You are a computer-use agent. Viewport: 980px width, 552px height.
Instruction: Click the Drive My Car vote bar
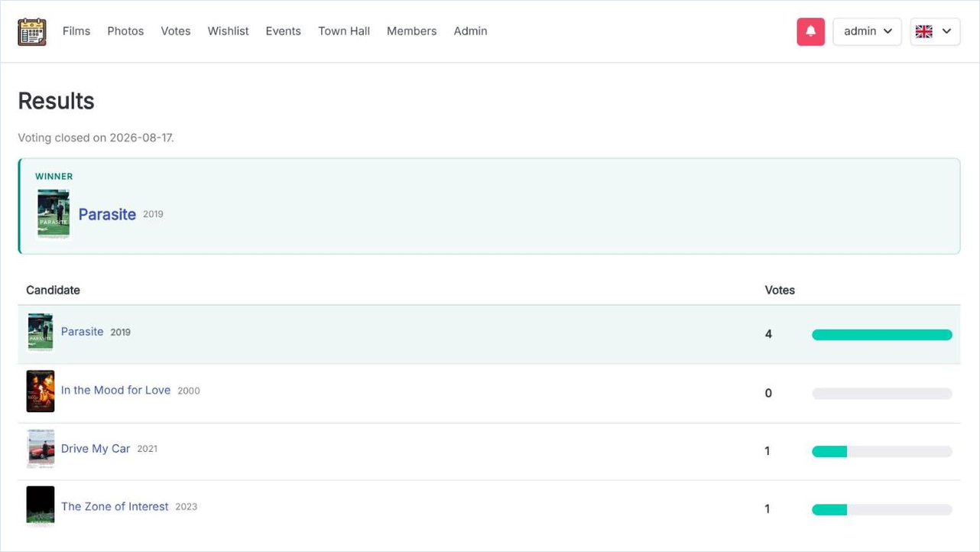(x=882, y=452)
